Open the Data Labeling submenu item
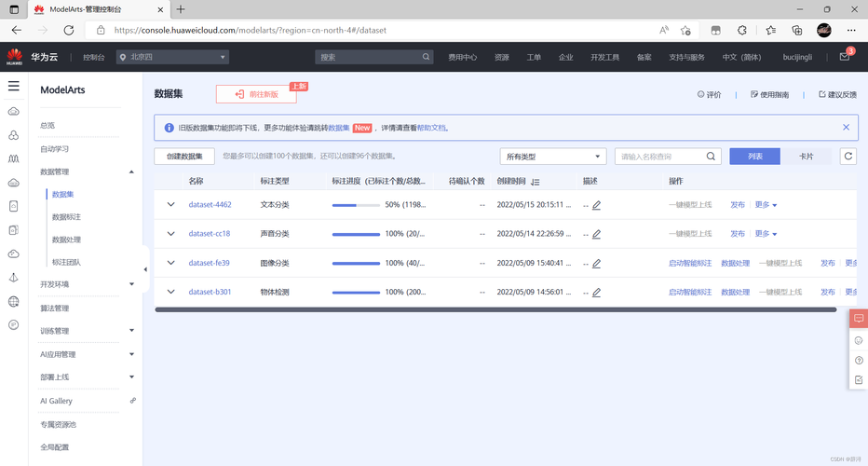868x466 pixels. [x=66, y=216]
